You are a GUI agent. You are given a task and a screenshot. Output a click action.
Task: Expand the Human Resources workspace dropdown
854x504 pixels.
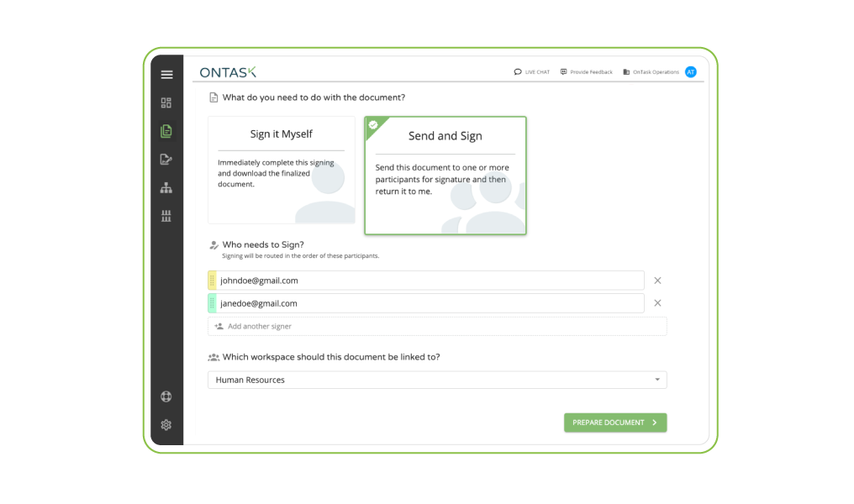[437, 380]
